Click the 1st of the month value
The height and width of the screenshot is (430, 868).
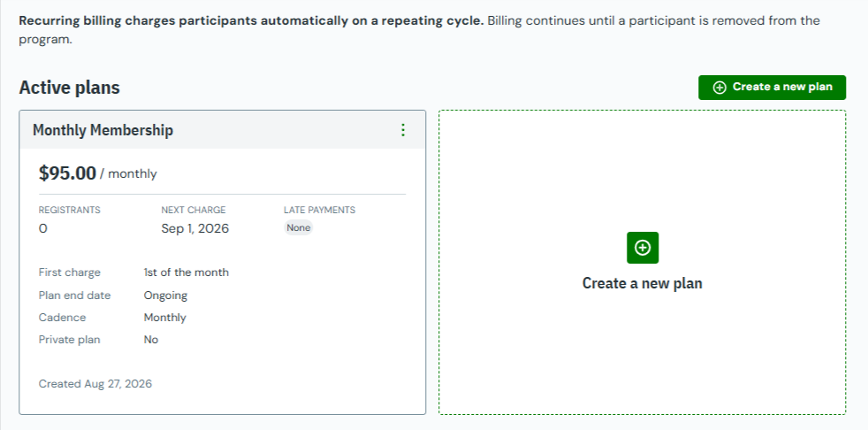(x=186, y=273)
